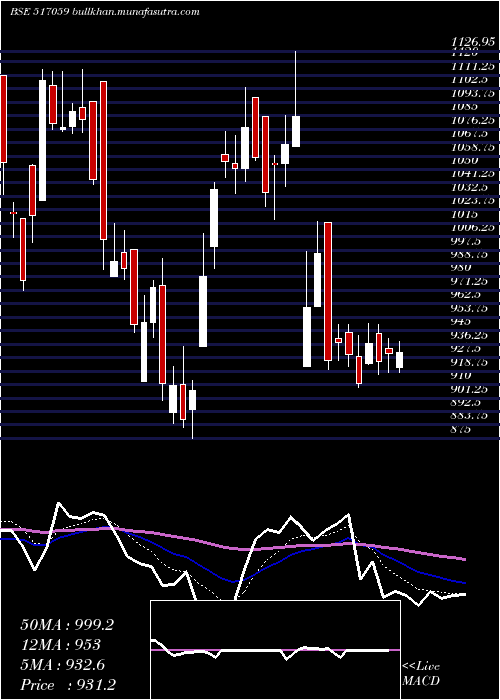The width and height of the screenshot is (500, 700).
Task: Click the 1023.75 price axis label
Action: (x=473, y=200)
